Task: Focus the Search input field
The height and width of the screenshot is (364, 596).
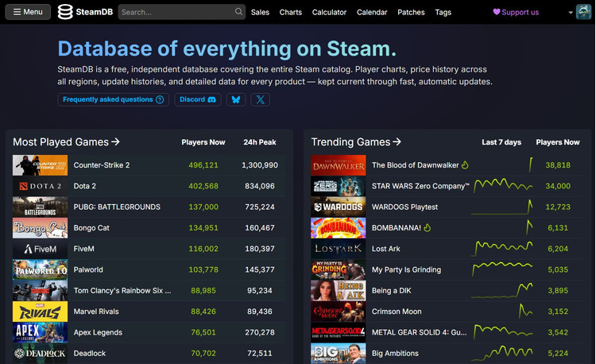Action: (182, 12)
